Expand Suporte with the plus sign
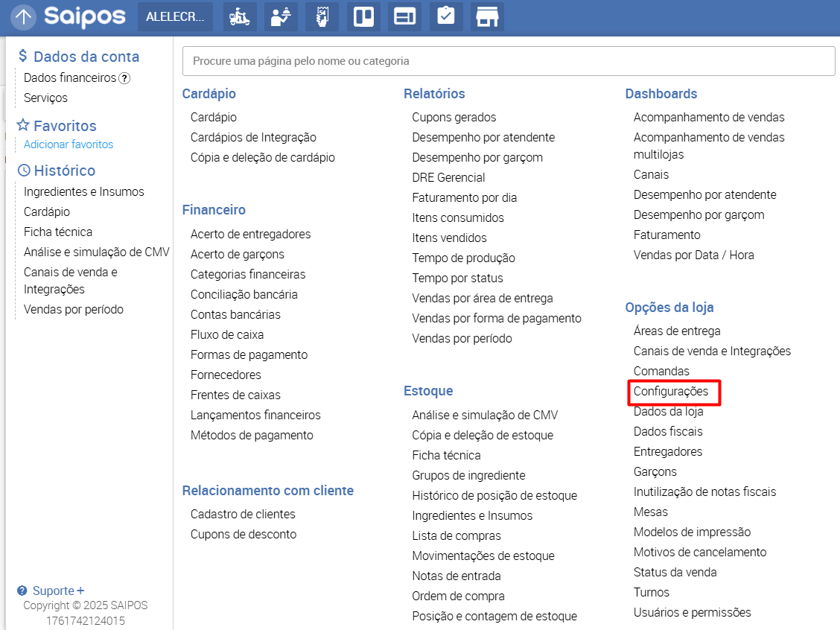Screen dimensions: 840x630 (80, 591)
